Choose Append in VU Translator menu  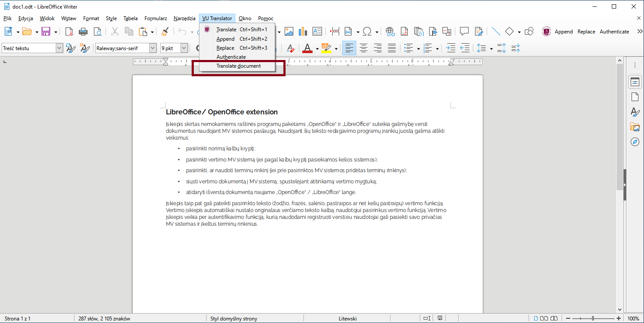[238, 39]
